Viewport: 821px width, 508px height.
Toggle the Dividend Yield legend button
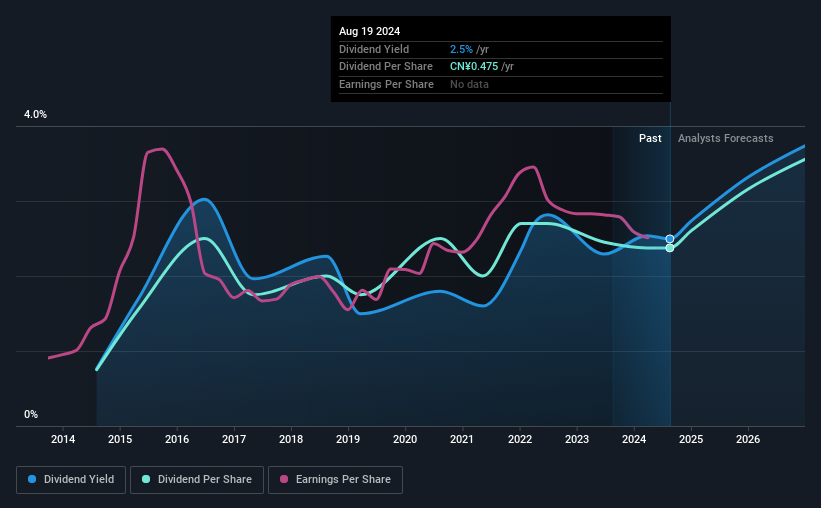(x=71, y=480)
